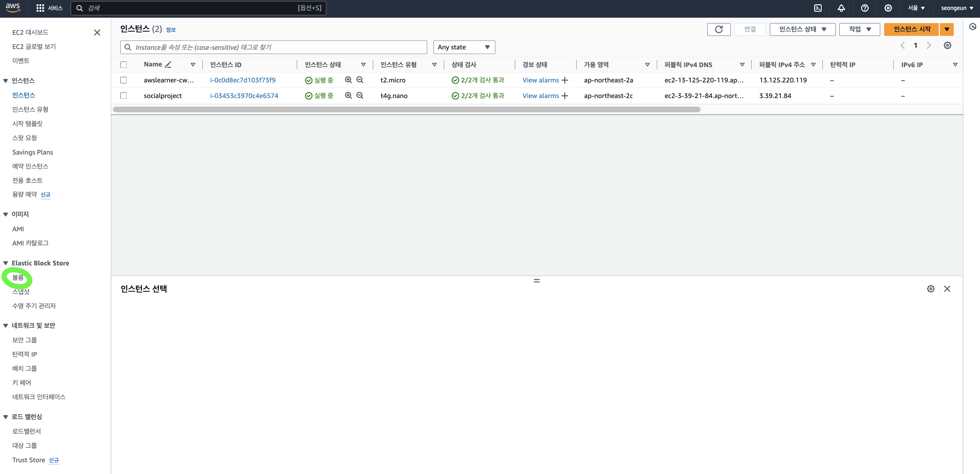Viewport: 980px width, 474px height.
Task: Add alarm plus icon for awslearner row
Action: (x=565, y=80)
